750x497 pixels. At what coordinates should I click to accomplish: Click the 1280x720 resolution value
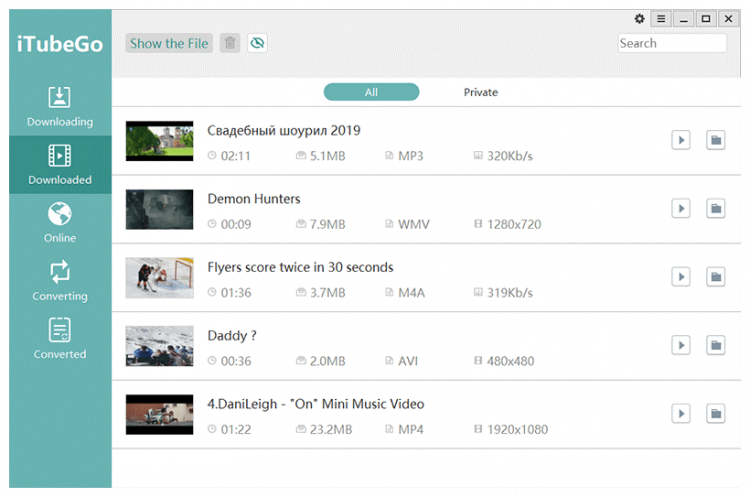[514, 224]
